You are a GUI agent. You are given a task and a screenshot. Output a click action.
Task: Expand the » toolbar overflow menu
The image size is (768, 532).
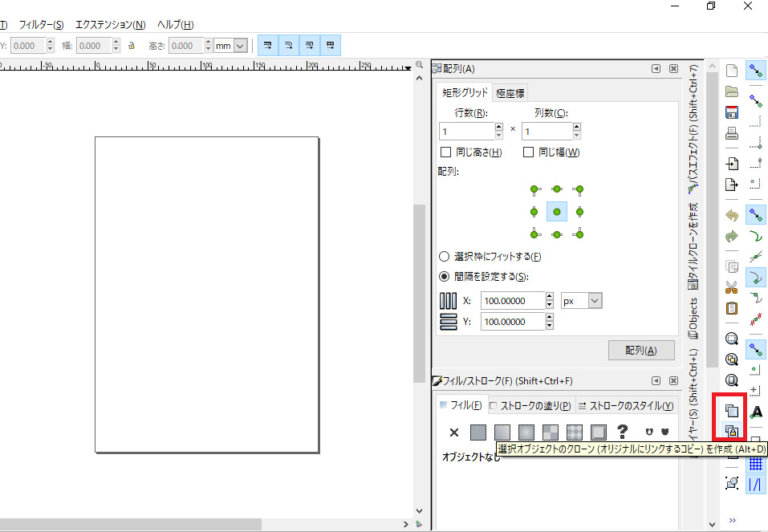pos(732,520)
